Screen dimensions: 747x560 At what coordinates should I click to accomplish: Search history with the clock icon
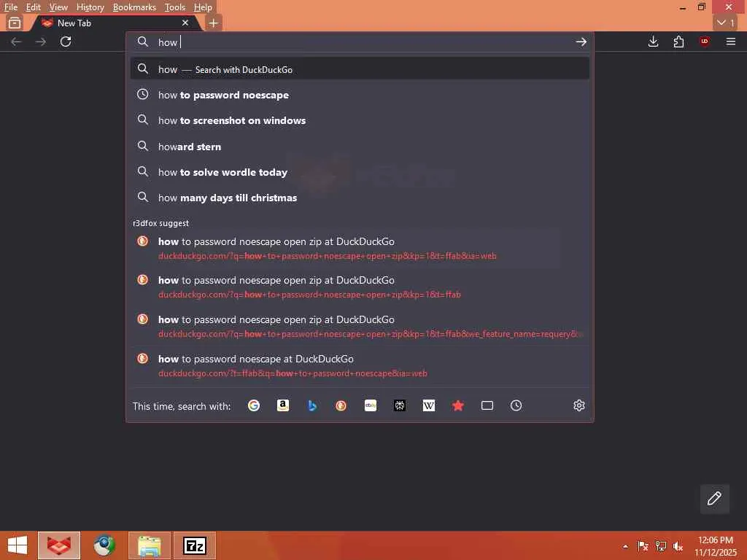point(516,405)
